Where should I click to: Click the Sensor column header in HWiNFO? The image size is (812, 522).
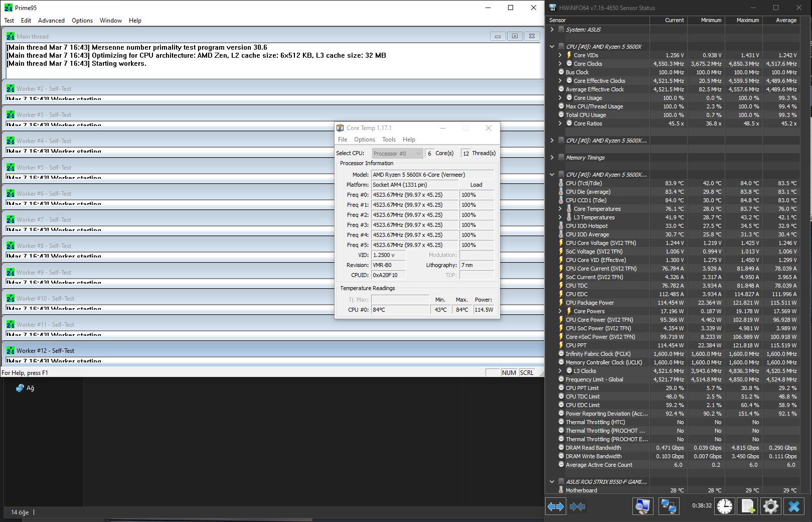tap(598, 20)
